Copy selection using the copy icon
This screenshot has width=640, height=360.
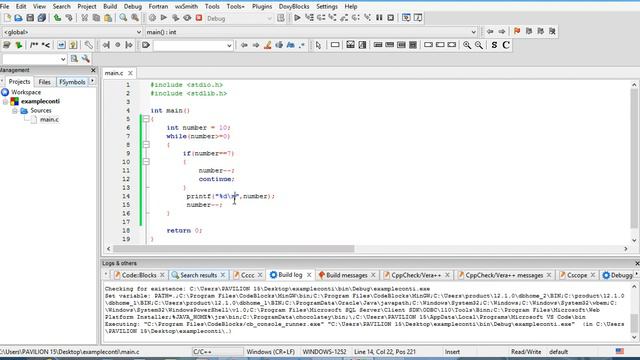tap(96, 18)
